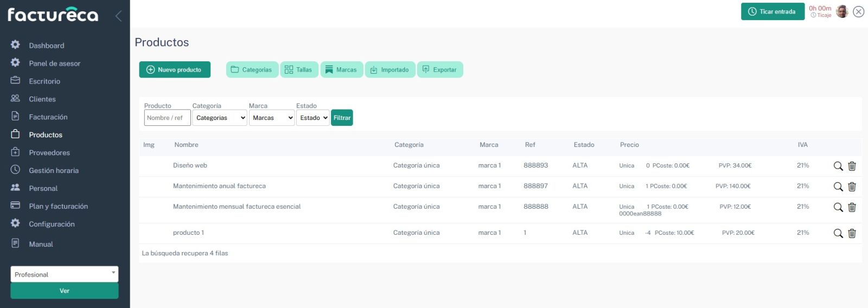
Task: Click the Dashboard gear icon in sidebar
Action: coord(15,45)
